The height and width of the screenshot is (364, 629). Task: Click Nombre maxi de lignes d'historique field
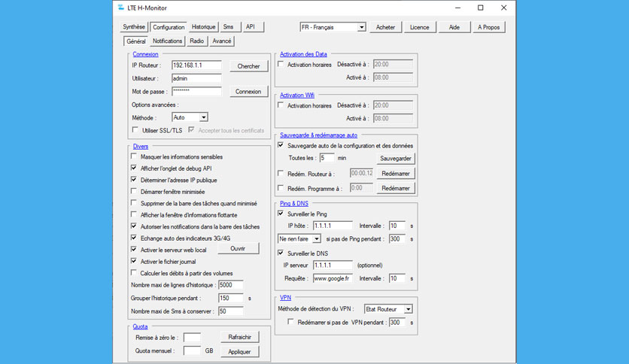tap(231, 285)
